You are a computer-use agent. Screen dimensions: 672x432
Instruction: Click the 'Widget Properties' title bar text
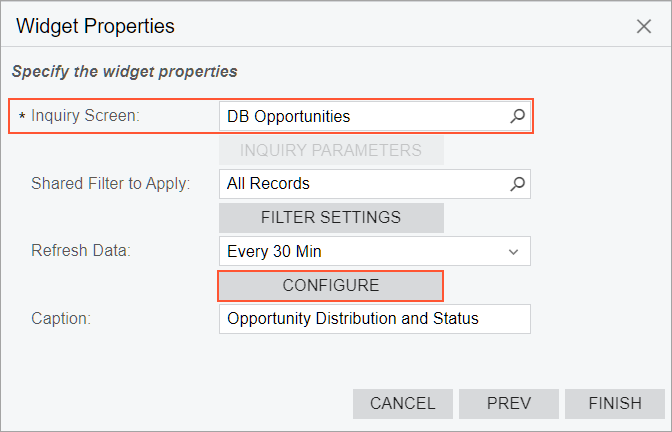(96, 27)
